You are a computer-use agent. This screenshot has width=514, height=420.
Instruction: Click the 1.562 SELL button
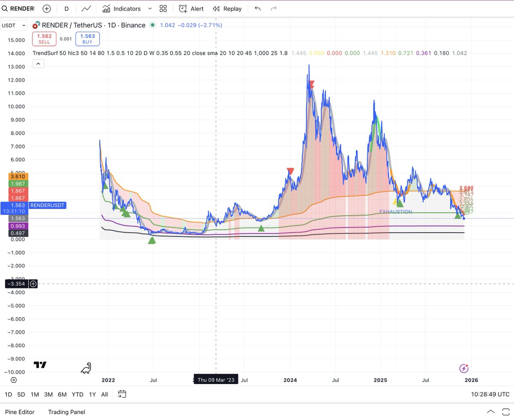[x=44, y=39]
